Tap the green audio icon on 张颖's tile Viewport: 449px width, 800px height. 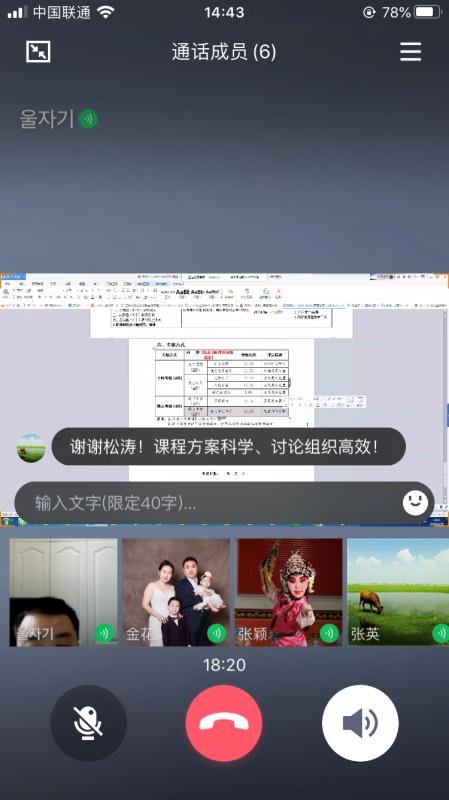(330, 634)
